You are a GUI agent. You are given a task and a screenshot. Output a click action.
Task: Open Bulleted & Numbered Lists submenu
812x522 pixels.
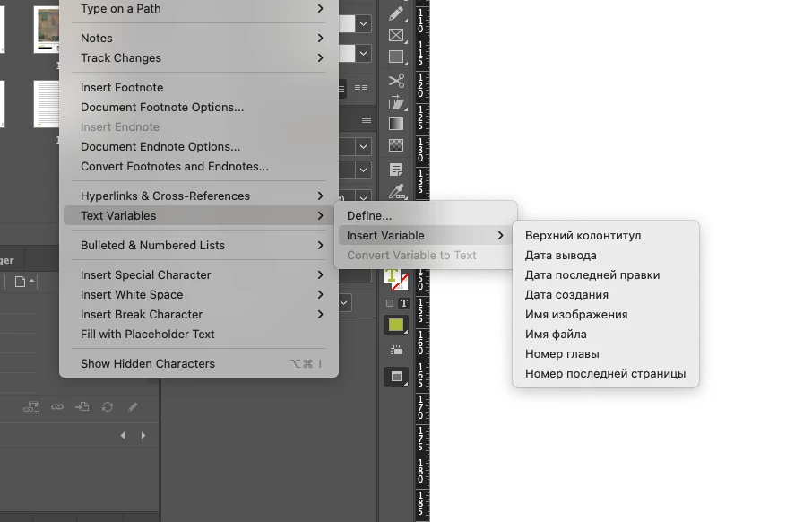coord(199,245)
